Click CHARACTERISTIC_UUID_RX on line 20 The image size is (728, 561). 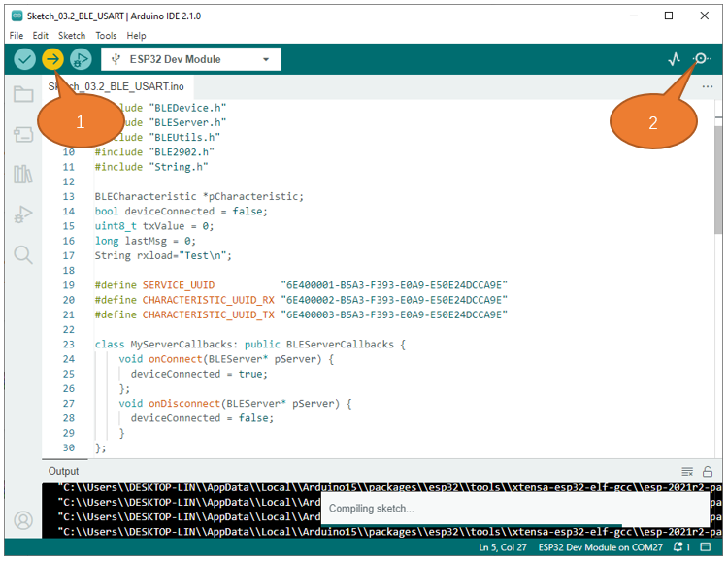[x=208, y=300]
